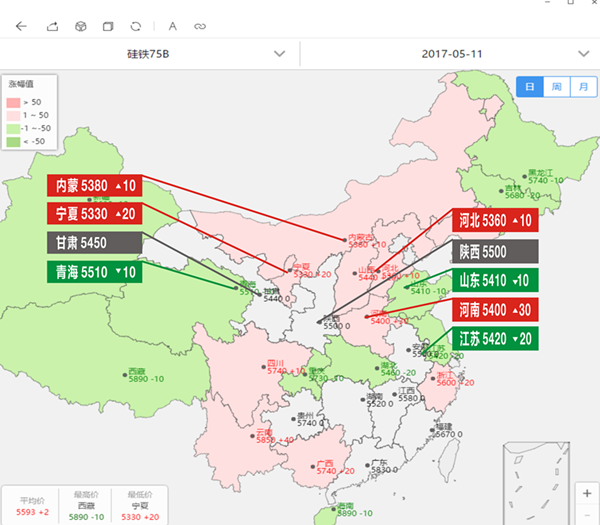Refresh the map with the reload icon

136,26
